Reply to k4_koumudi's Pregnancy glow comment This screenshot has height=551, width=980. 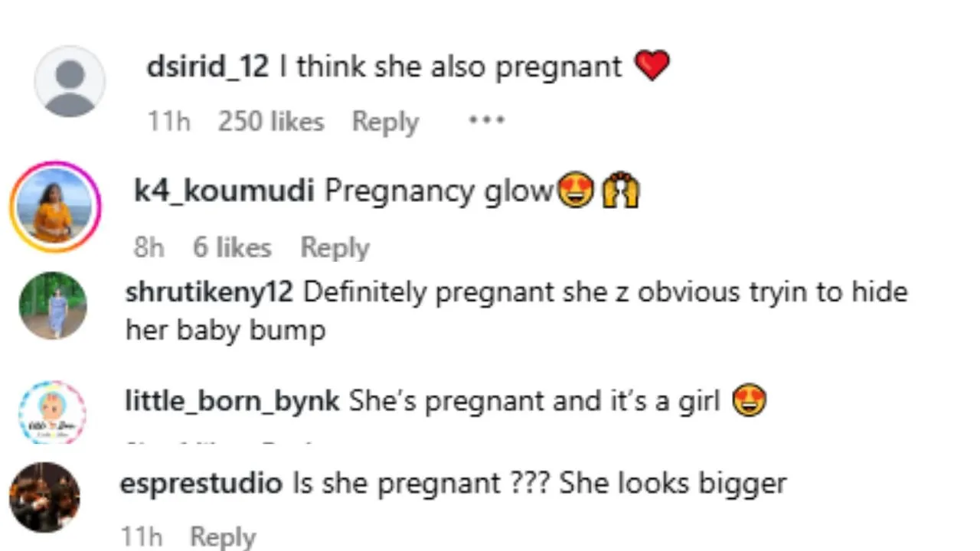click(335, 247)
